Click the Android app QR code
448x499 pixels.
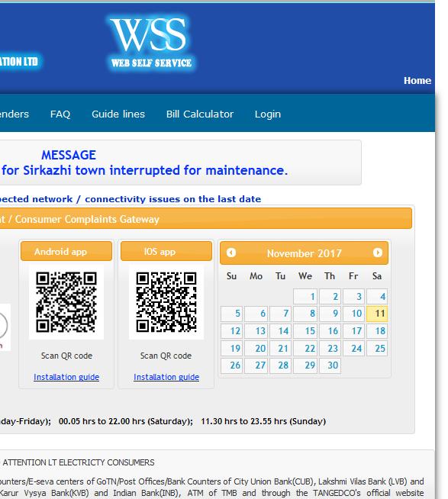point(66,302)
